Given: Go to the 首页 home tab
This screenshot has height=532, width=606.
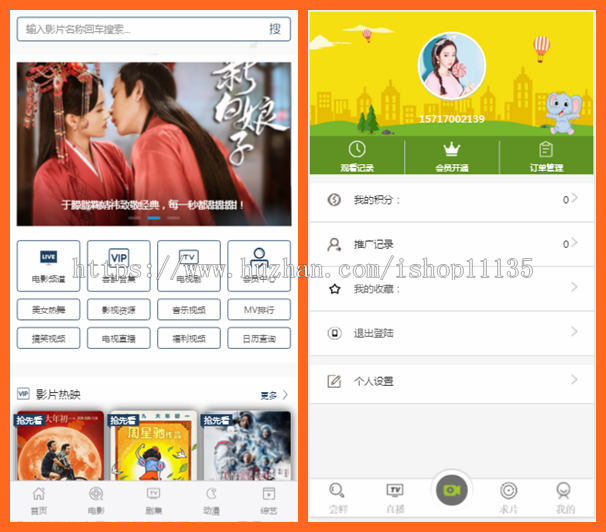Looking at the screenshot, I should tap(39, 501).
